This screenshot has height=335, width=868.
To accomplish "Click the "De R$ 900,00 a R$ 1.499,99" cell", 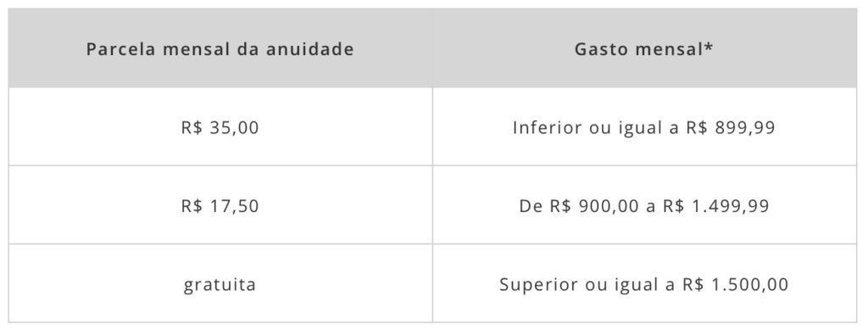I will point(644,205).
